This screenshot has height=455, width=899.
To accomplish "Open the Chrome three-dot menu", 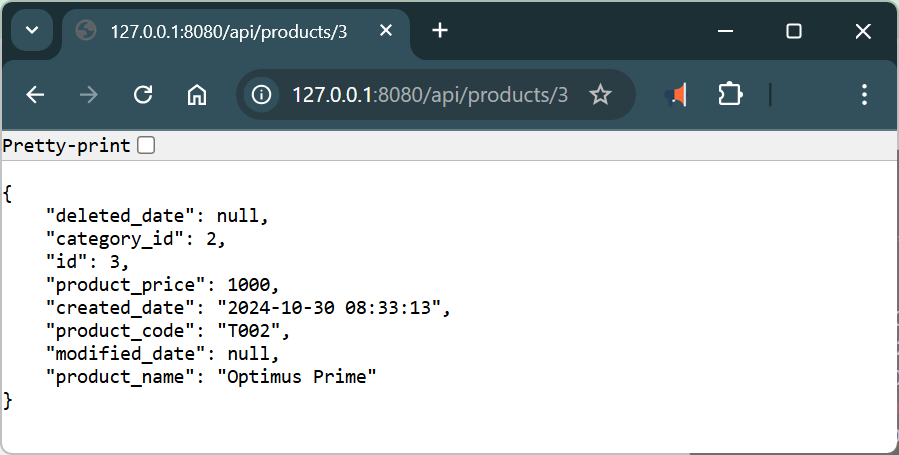I will 865,95.
